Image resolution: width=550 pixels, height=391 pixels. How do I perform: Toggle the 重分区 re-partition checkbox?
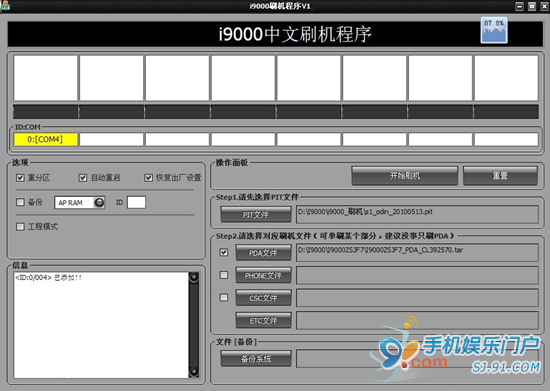pos(20,178)
